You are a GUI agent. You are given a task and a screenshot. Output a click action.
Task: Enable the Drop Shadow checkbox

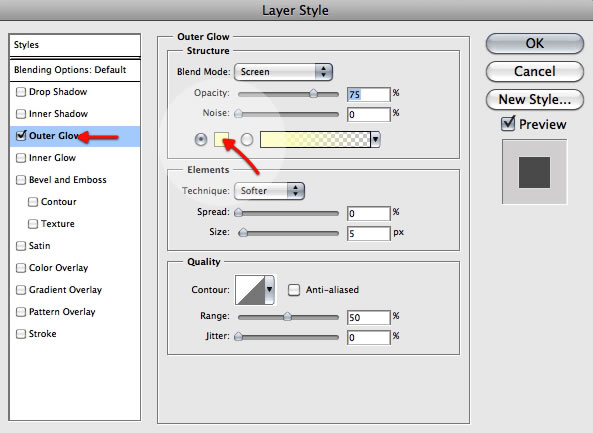pos(21,92)
